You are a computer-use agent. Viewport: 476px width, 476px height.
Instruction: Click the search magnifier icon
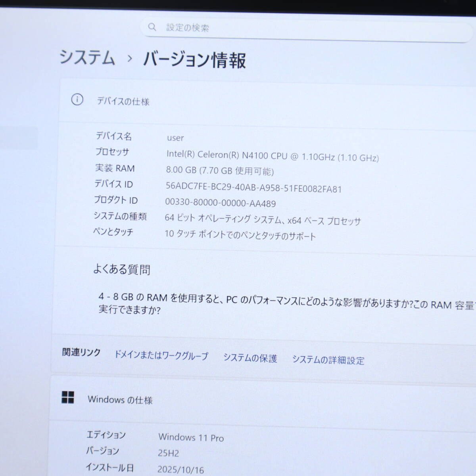click(152, 27)
